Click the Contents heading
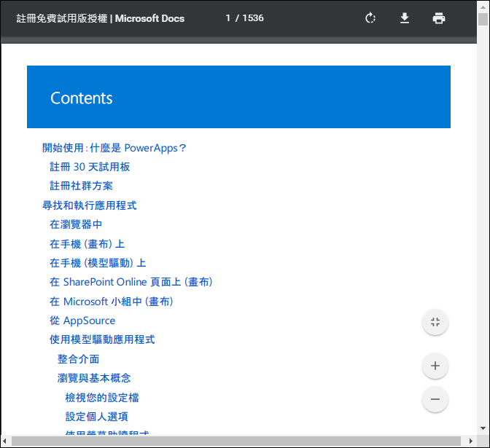This screenshot has width=490, height=448. 81,98
